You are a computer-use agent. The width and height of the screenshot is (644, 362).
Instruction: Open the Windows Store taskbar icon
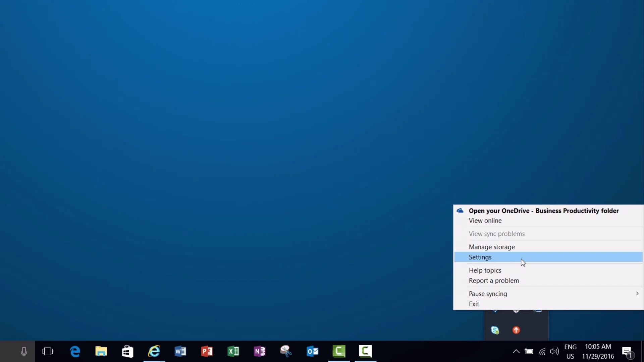tap(127, 351)
